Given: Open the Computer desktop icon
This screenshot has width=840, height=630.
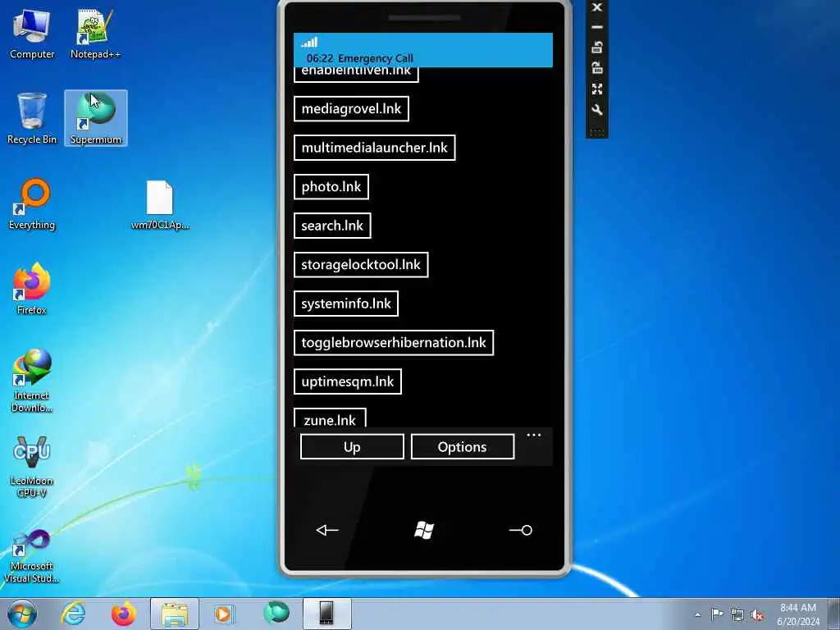Looking at the screenshot, I should click(32, 34).
